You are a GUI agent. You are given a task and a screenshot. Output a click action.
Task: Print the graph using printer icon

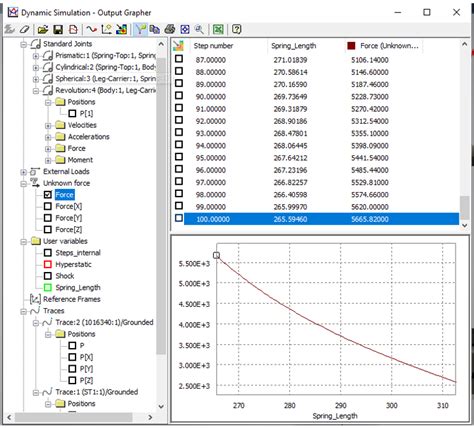point(170,29)
